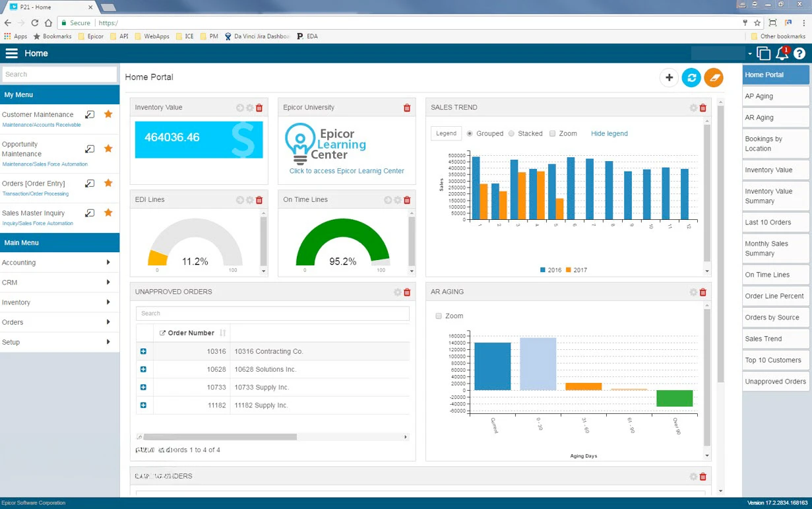
Task: Select the Stacked radio button
Action: tap(511, 133)
